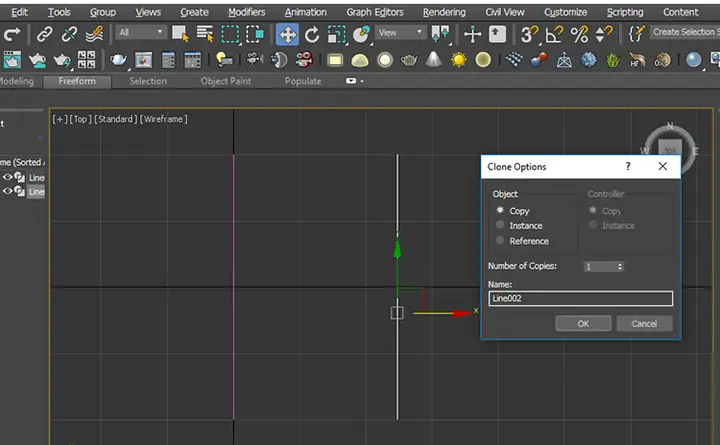Viewport: 720px width, 445px height.
Task: Open the [+] viewport general menu
Action: (x=59, y=119)
